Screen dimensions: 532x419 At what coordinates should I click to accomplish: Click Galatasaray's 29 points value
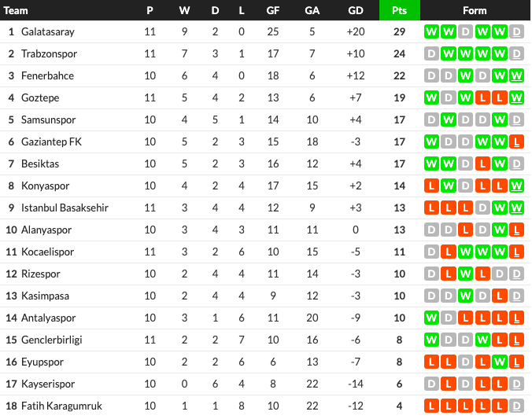click(x=399, y=32)
